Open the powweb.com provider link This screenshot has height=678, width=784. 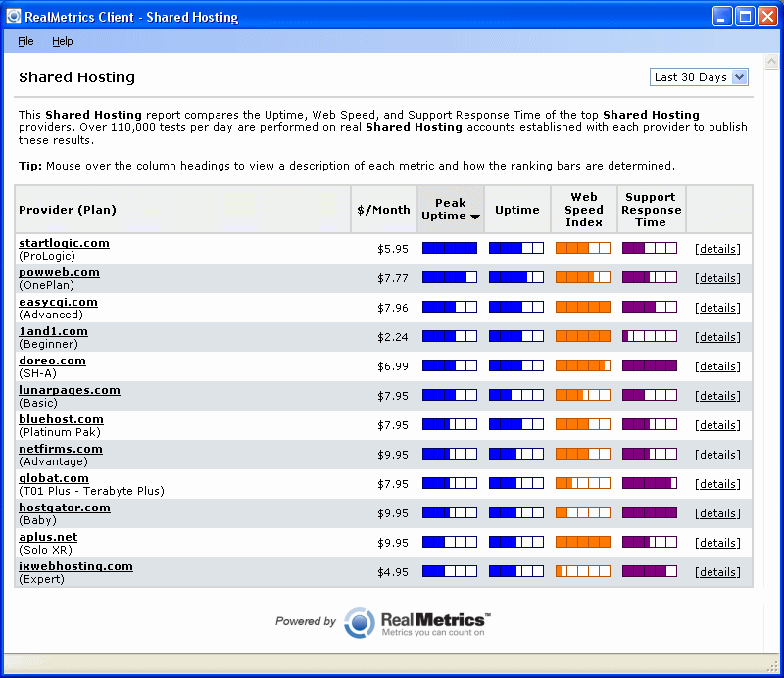click(59, 272)
